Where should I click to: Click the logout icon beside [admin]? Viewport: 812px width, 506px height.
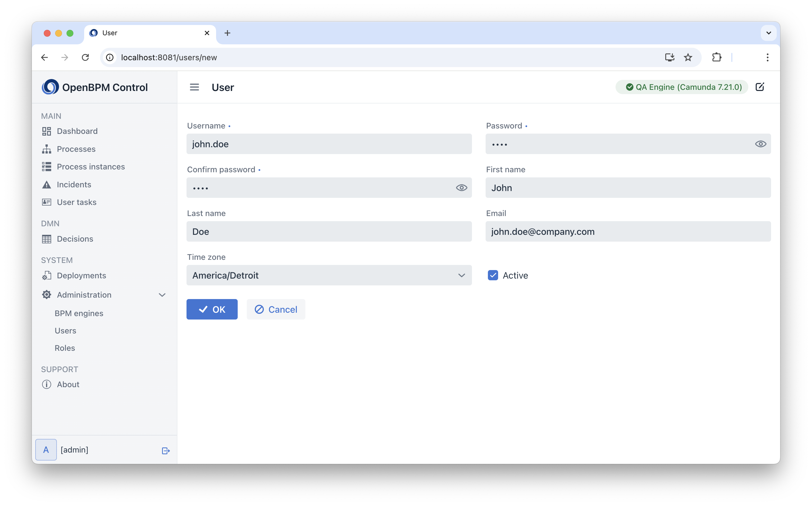point(166,451)
